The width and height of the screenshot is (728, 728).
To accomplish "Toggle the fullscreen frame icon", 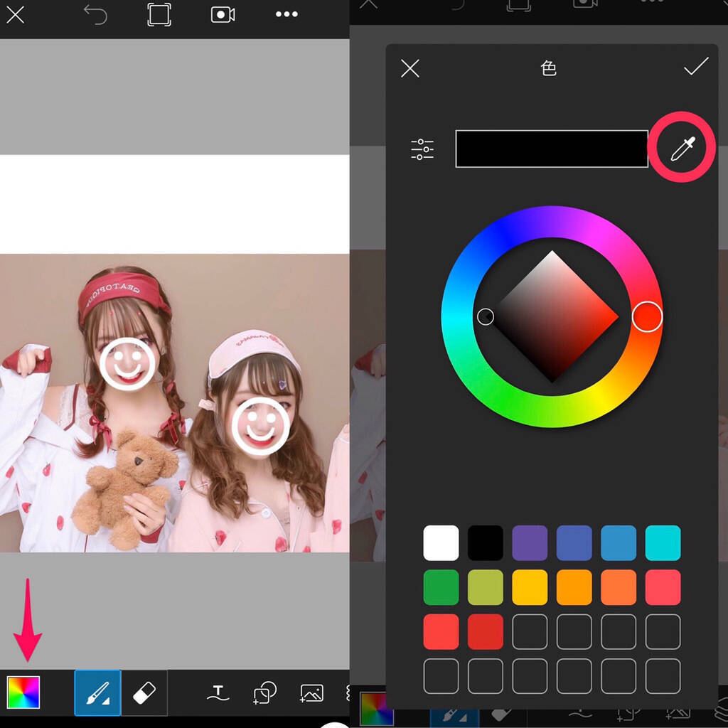I will tap(159, 15).
